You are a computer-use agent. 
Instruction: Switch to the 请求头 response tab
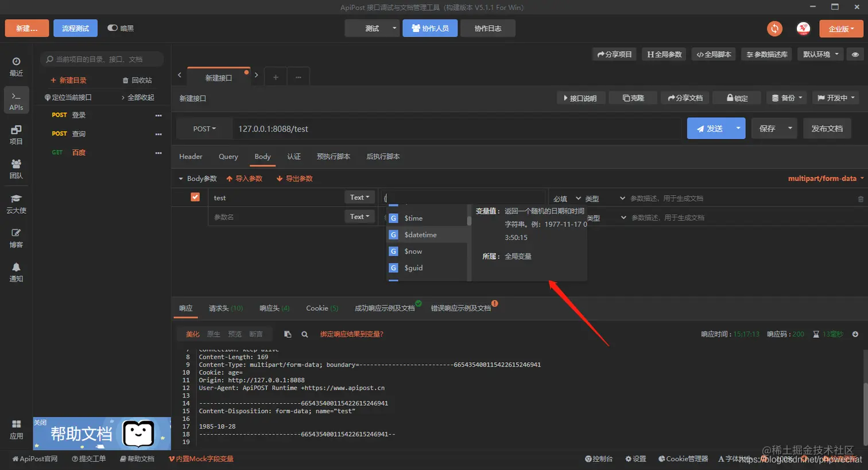point(226,309)
